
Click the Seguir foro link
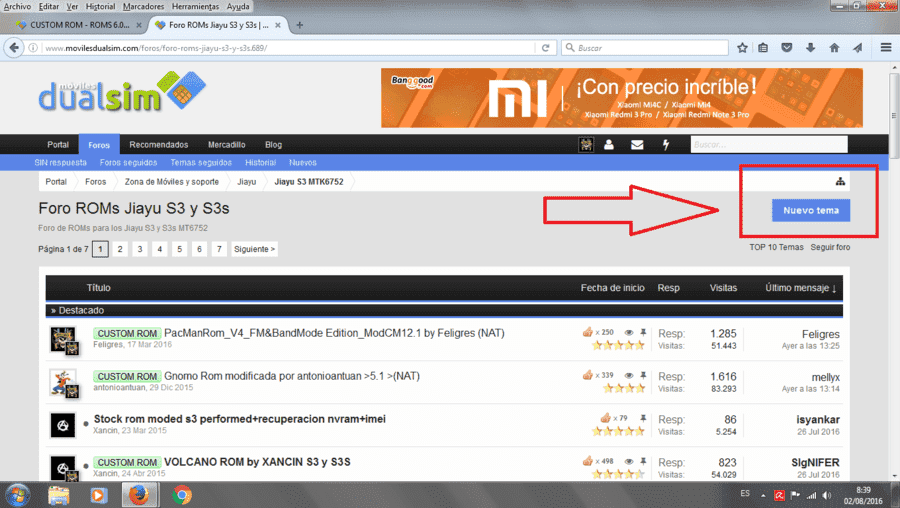830,247
